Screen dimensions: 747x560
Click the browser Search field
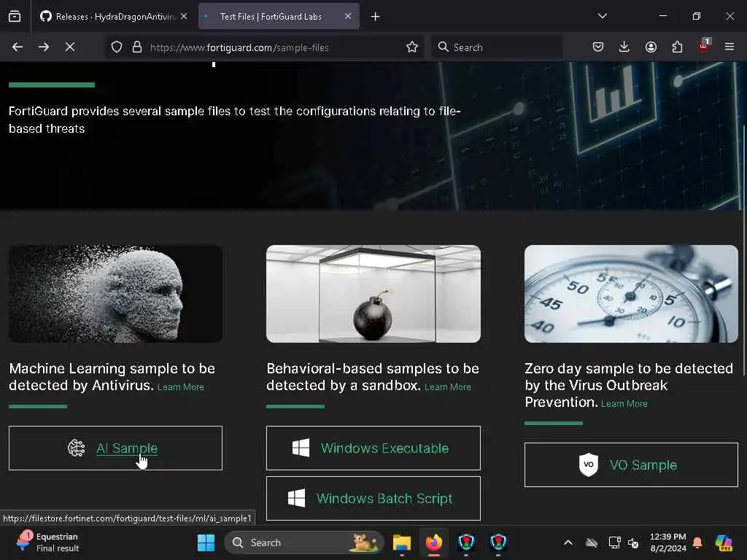click(x=497, y=47)
